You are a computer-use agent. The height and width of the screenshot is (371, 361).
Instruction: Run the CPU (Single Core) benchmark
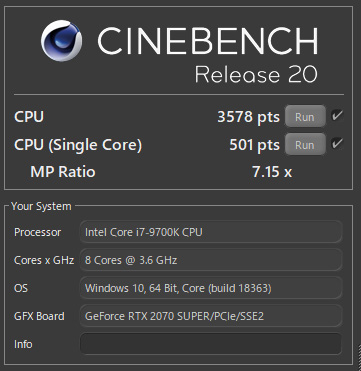305,145
